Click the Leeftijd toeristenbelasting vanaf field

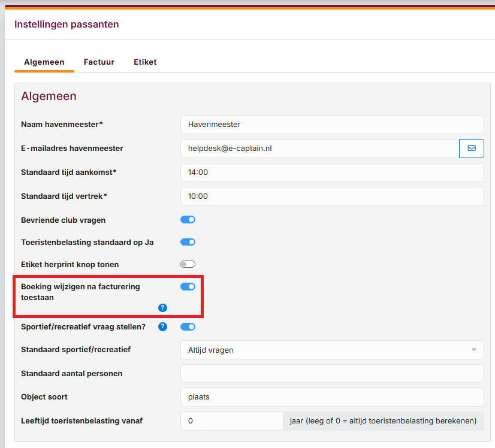231,421
